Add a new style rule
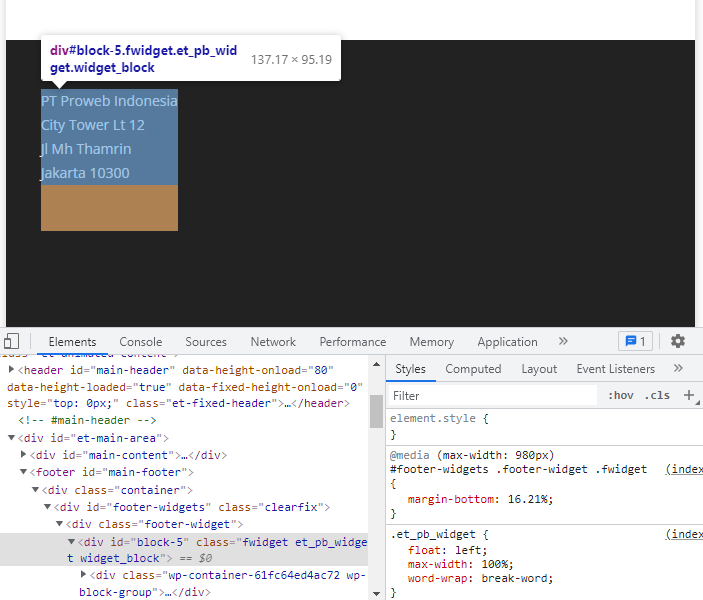The width and height of the screenshot is (703, 600). coord(689,395)
